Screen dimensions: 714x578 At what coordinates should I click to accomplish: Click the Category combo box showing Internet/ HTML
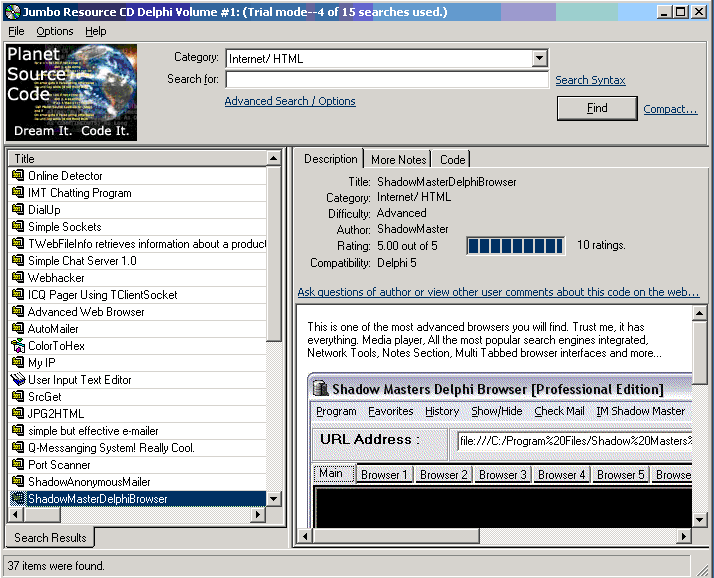click(x=387, y=58)
